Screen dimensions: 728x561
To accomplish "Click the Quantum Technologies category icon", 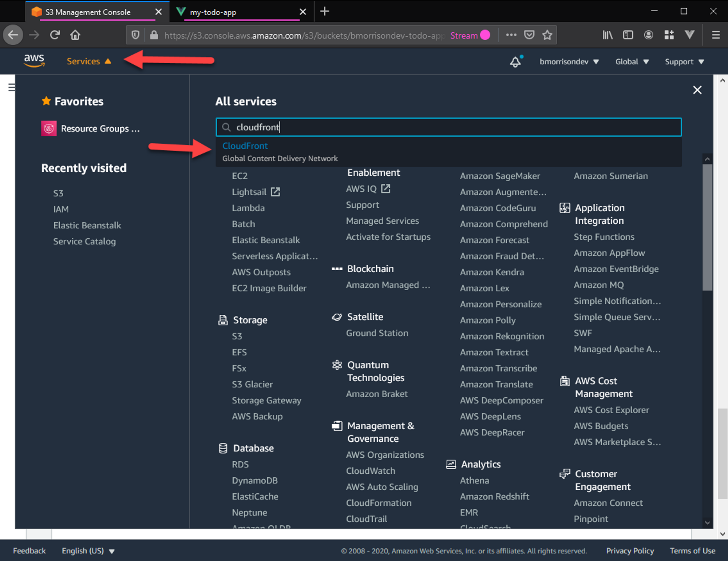I will click(337, 365).
